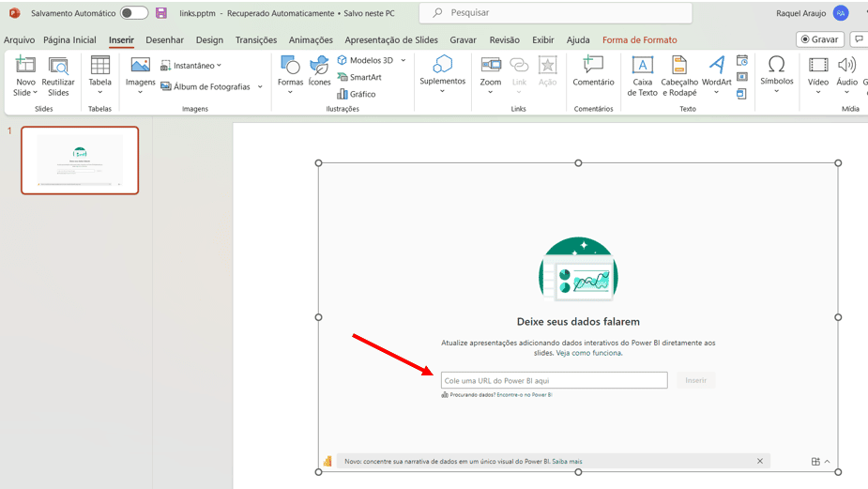
Task: Insert a Gráfico chart
Action: (x=357, y=94)
